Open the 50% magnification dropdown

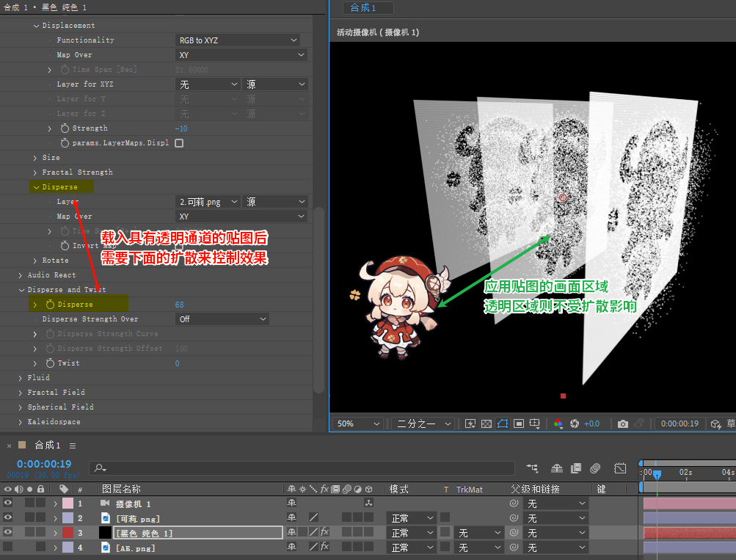click(x=357, y=424)
